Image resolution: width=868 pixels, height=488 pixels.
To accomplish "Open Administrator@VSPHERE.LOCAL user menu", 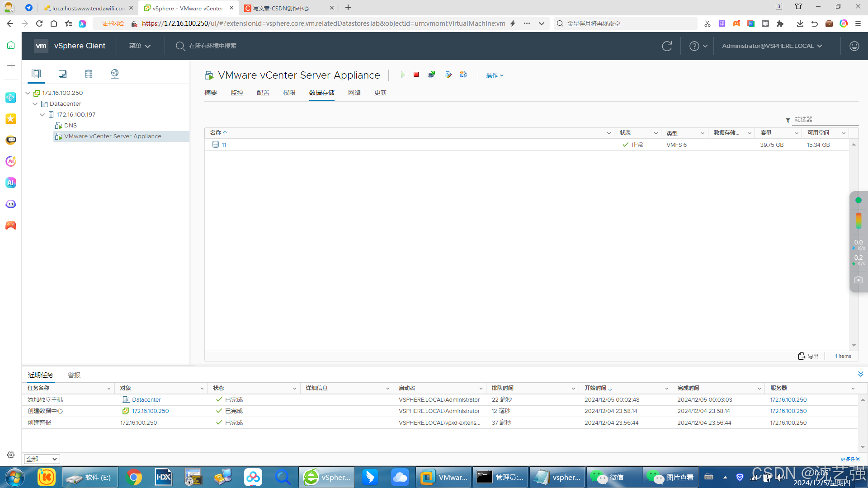I will pyautogui.click(x=772, y=46).
